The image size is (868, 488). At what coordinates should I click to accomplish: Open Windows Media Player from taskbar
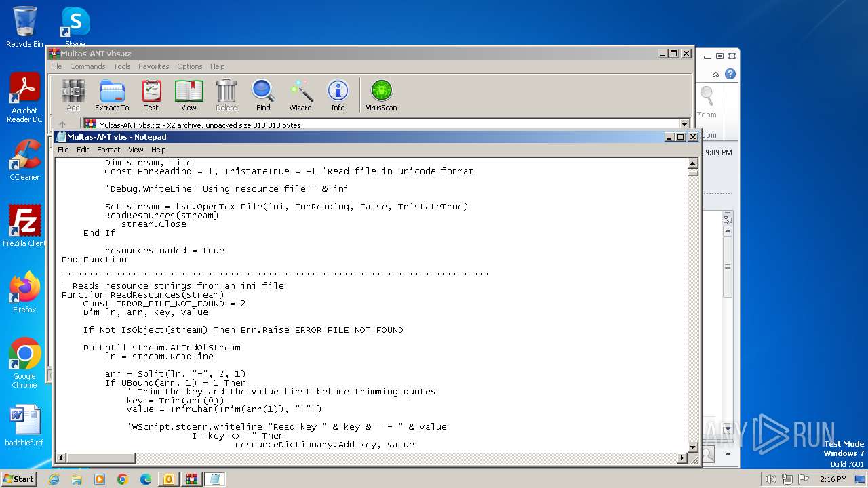[x=100, y=479]
